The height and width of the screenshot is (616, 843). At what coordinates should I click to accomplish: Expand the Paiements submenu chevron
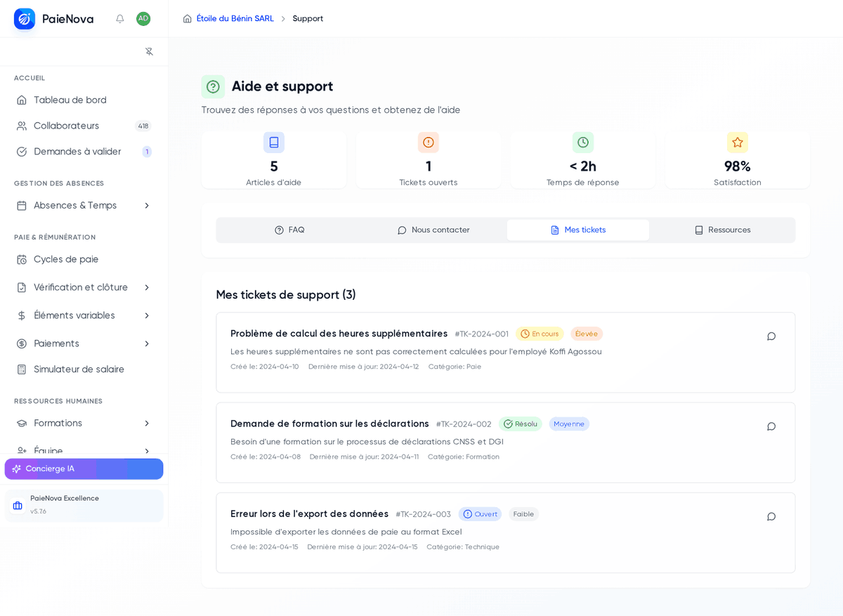tap(147, 343)
